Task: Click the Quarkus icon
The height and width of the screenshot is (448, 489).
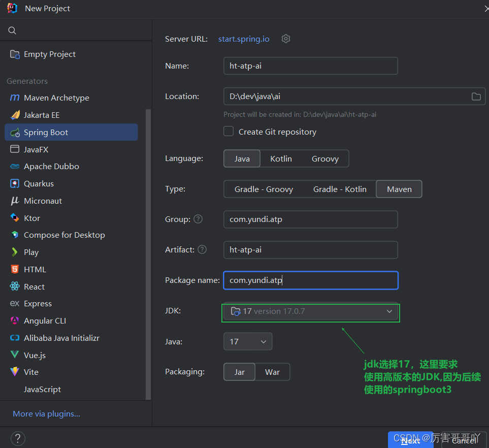Action: (x=15, y=183)
